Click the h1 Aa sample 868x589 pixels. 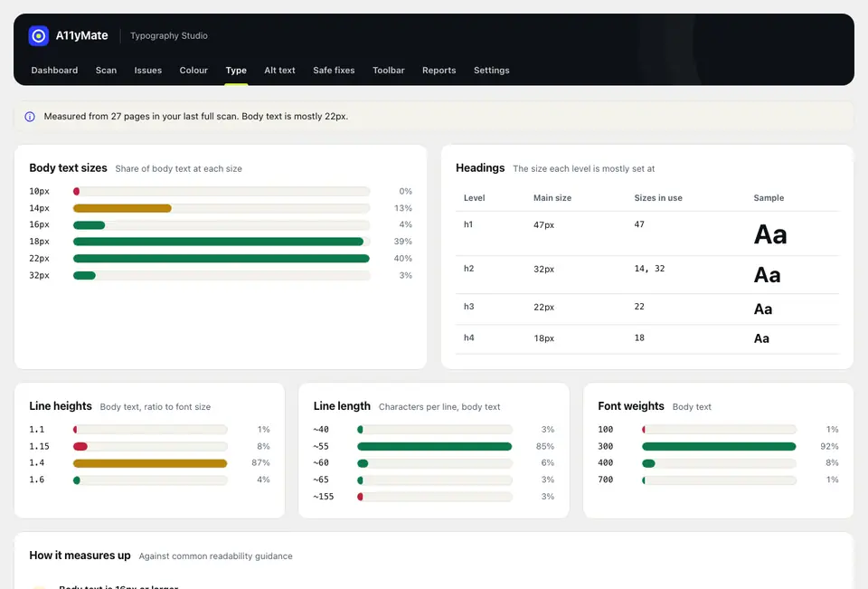click(770, 234)
